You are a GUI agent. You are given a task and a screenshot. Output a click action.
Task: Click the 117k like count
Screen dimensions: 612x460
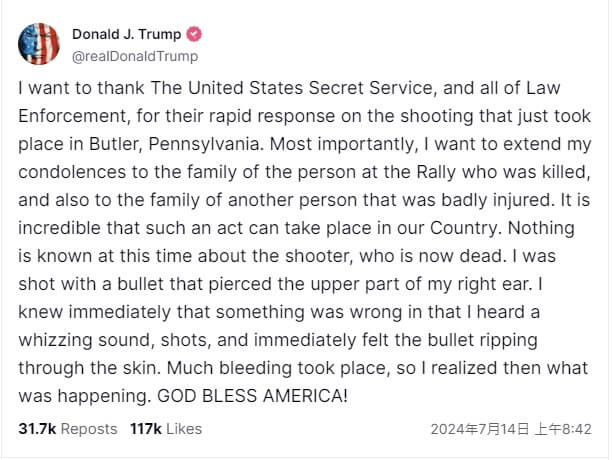(x=146, y=428)
